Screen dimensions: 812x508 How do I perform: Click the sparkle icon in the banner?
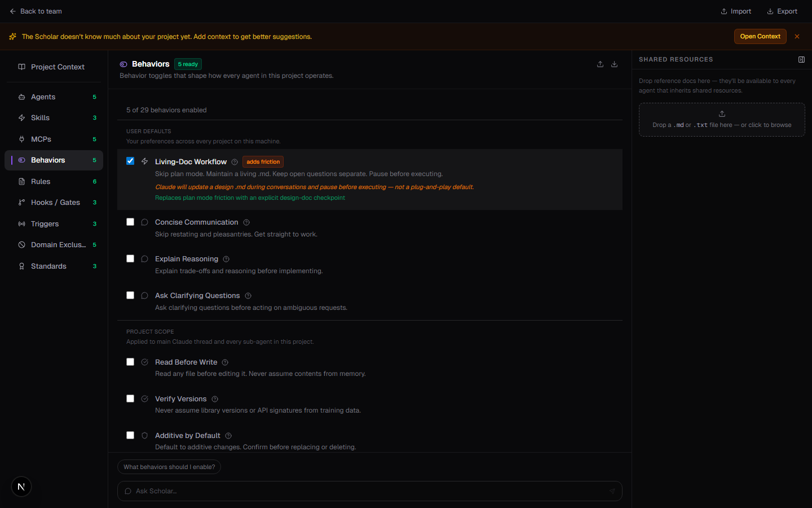click(x=12, y=37)
